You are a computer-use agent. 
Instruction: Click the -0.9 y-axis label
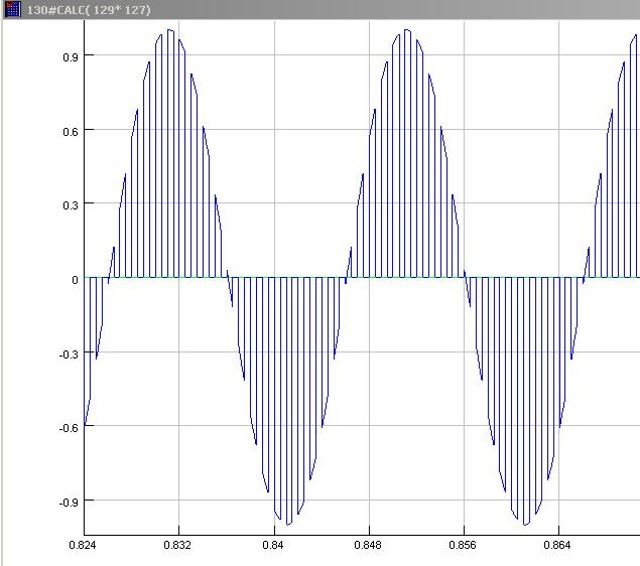69,502
